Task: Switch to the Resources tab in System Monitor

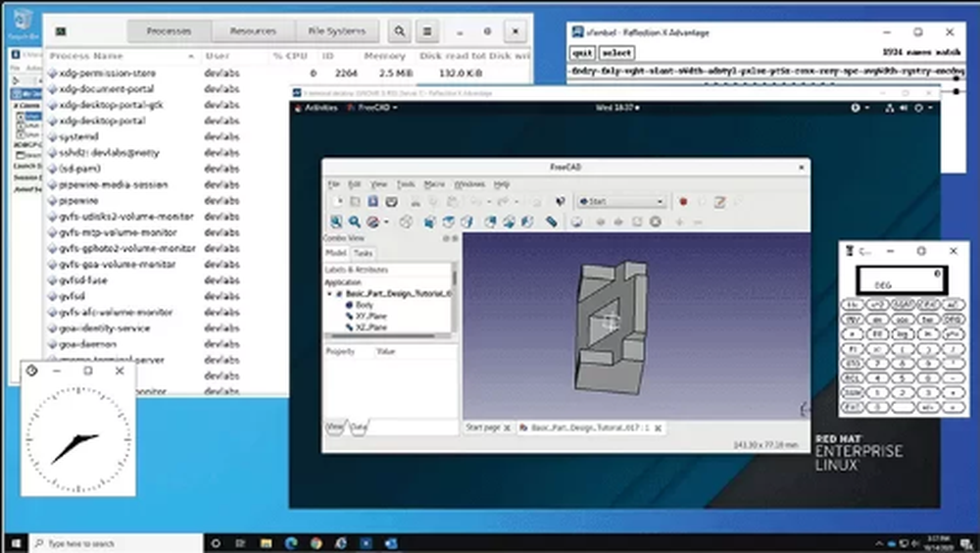Action: (253, 30)
